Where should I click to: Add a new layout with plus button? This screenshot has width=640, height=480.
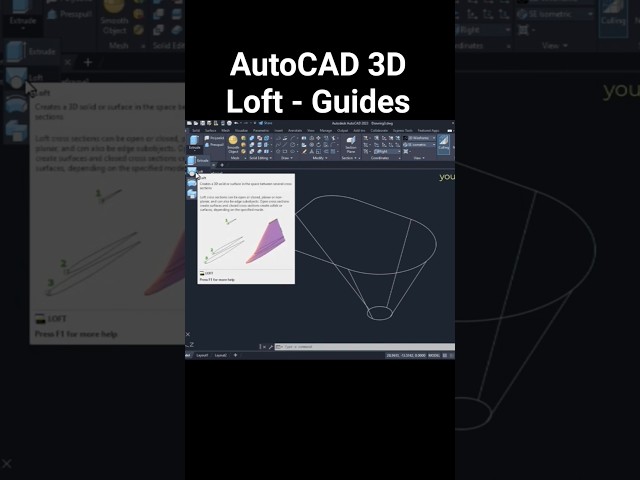(235, 355)
